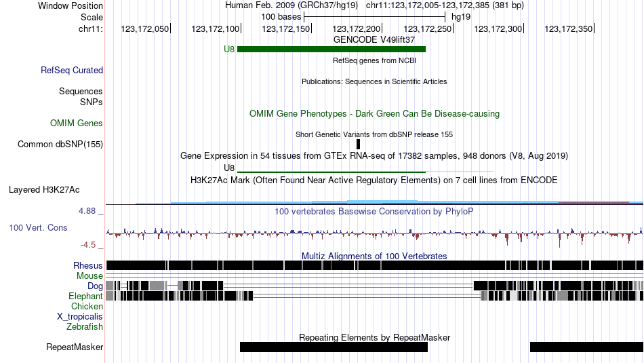Viewport: 644px width, 363px height.
Task: Click the rightmost RepeatMasker element block
Action: 586,347
